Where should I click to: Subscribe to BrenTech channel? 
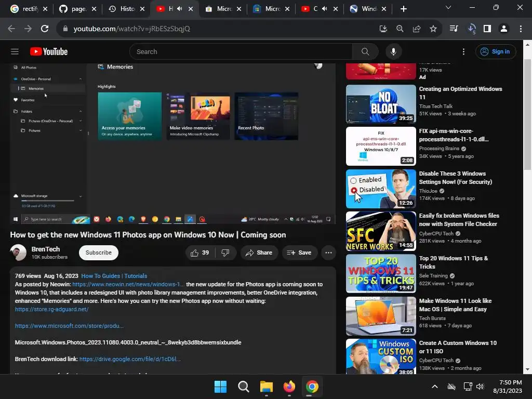[x=98, y=253]
